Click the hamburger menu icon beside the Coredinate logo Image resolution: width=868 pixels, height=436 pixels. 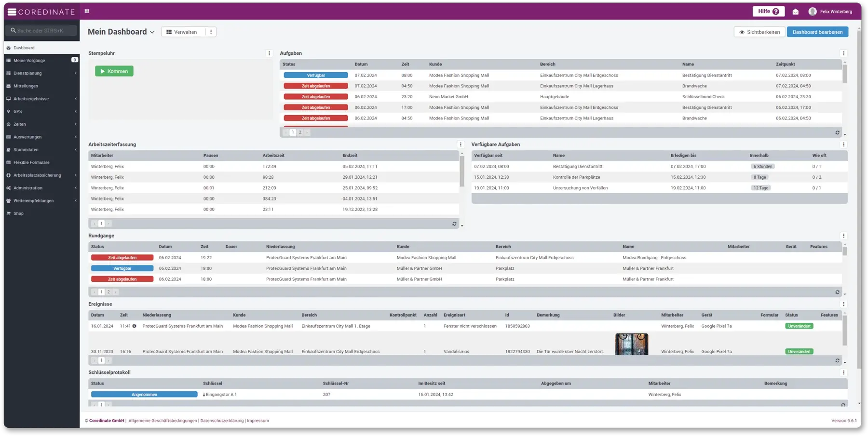(x=12, y=12)
